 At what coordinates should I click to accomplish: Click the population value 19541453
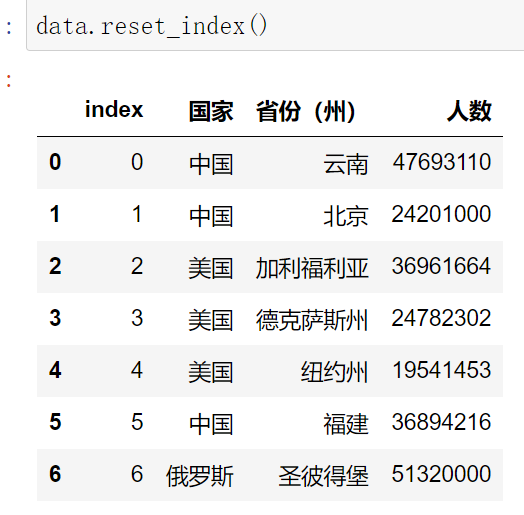[442, 370]
